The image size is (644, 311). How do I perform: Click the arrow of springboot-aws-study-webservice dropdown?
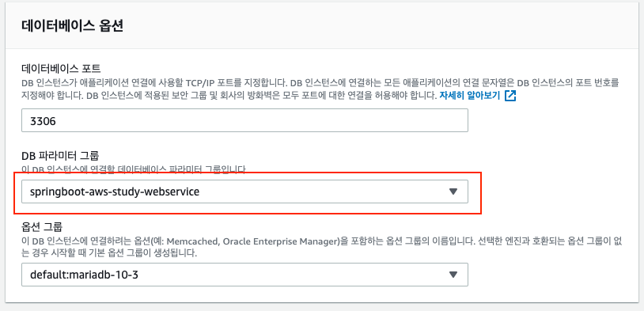point(453,192)
